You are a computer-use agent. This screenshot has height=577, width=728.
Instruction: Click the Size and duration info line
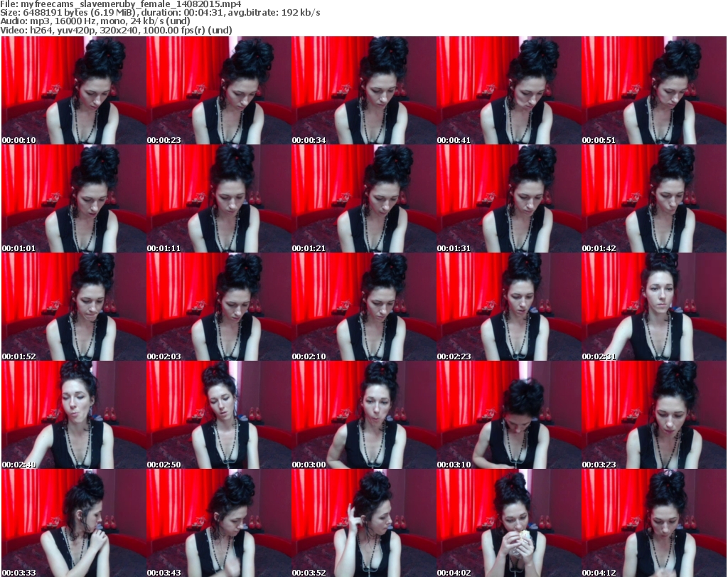click(x=160, y=13)
